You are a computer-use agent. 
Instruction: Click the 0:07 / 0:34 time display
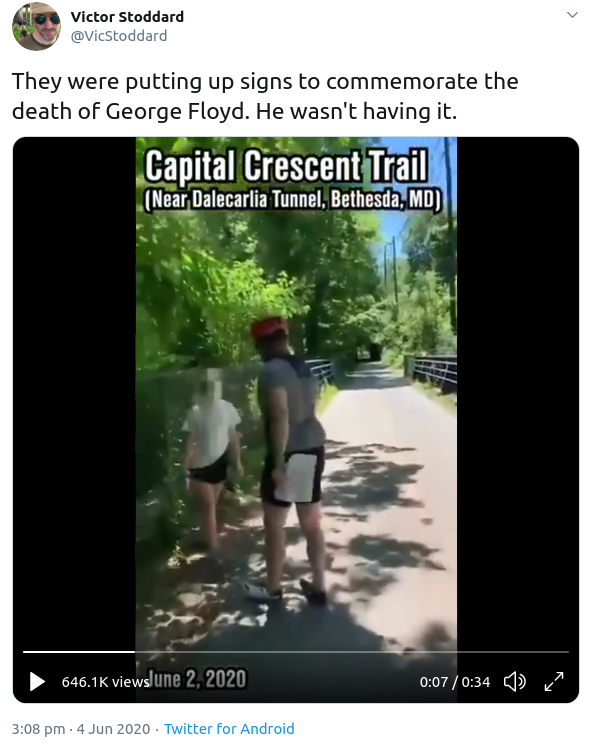(454, 682)
